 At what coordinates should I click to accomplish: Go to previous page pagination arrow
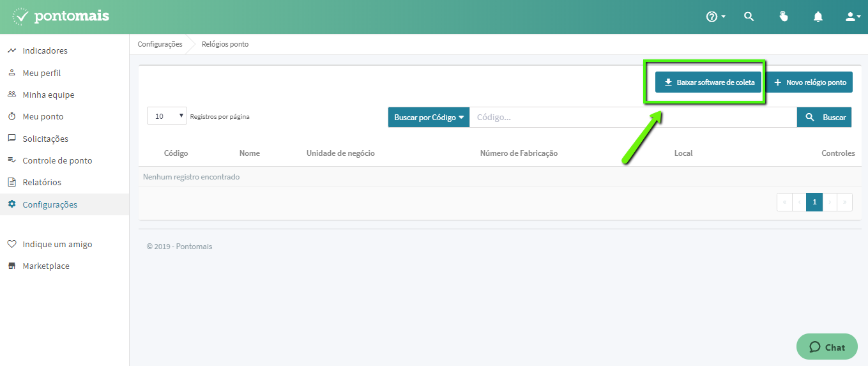point(799,202)
